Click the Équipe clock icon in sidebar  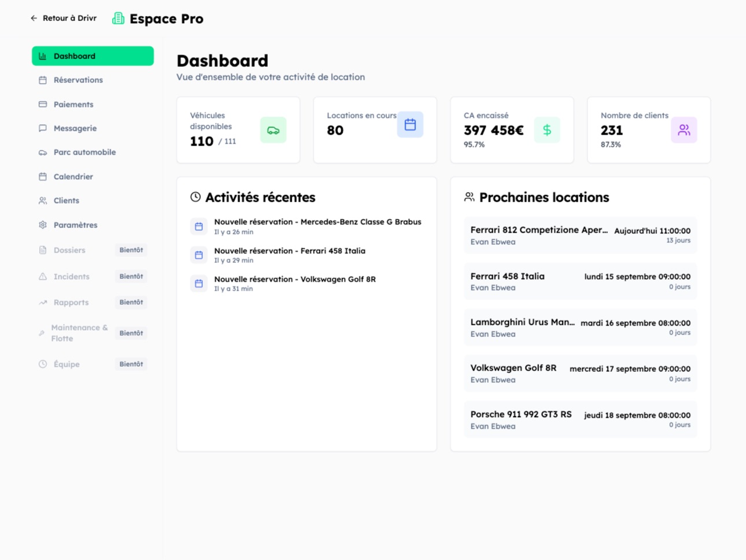click(x=43, y=364)
